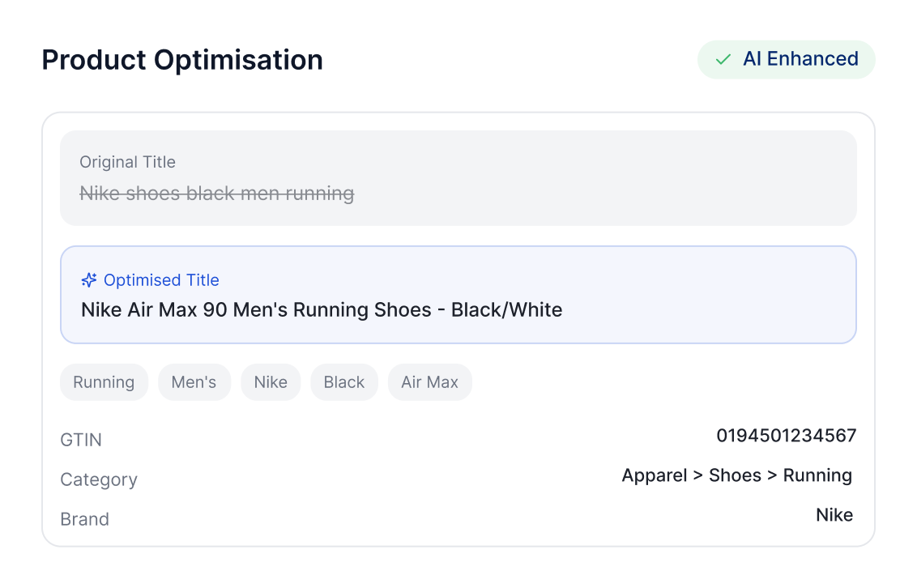Open Apparel in the category path

655,475
